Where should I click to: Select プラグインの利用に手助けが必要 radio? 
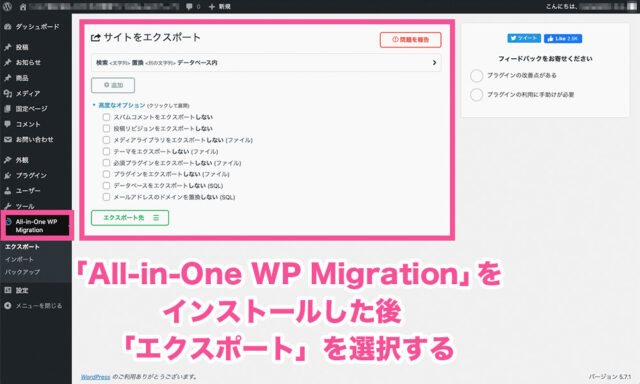(476, 95)
